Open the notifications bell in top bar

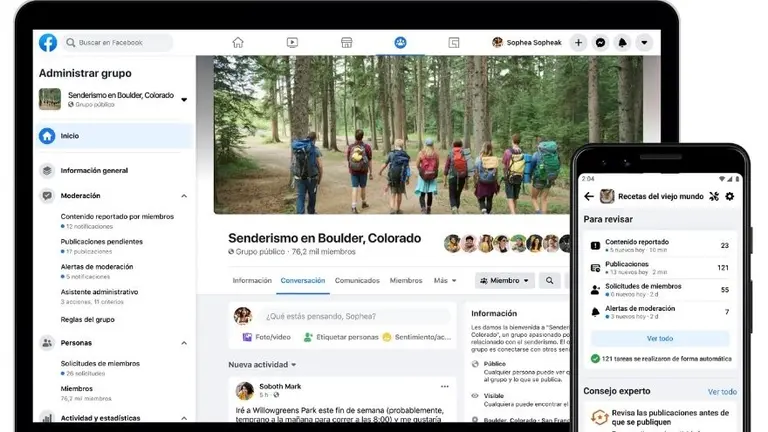623,43
